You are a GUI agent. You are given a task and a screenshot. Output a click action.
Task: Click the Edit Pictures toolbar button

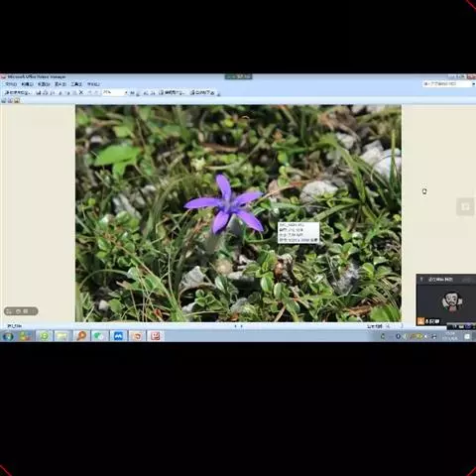[172, 93]
